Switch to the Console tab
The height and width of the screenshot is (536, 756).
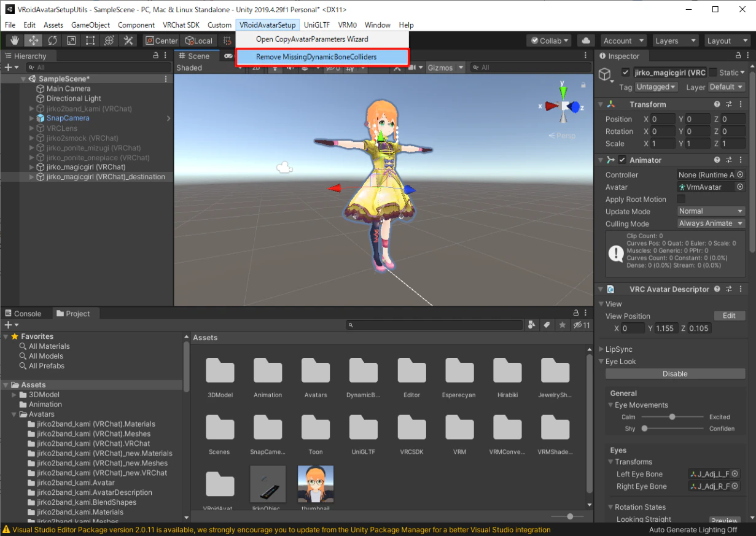click(x=23, y=313)
